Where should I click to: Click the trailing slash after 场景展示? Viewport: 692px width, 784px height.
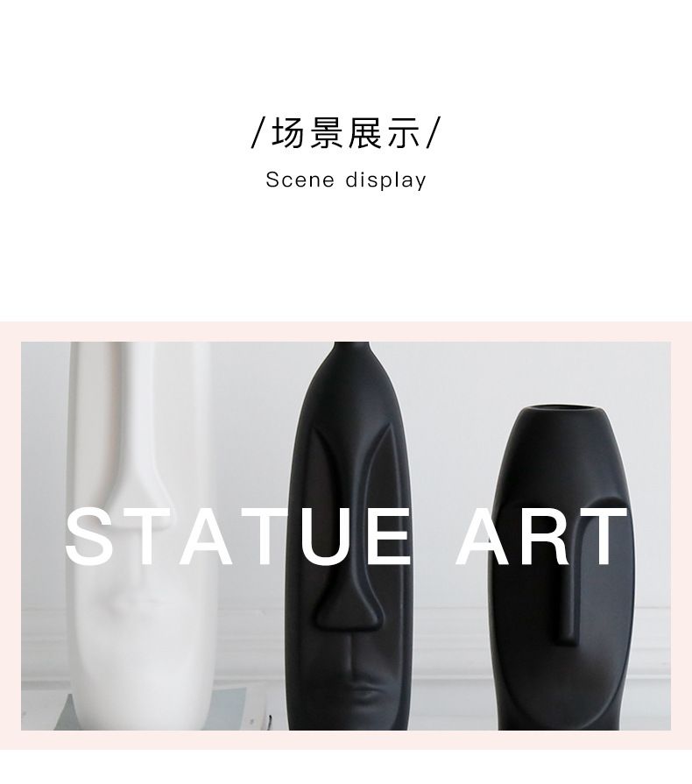point(433,133)
